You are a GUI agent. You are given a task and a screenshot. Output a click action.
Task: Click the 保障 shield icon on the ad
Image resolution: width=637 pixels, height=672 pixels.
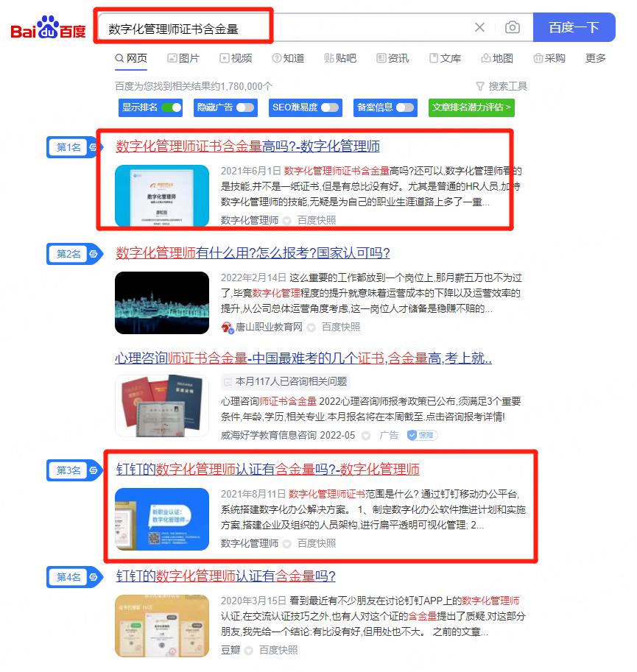tap(412, 436)
